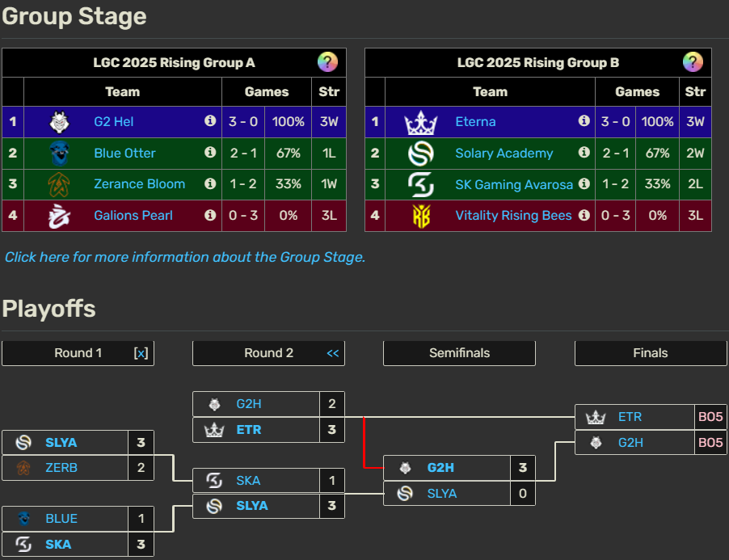Click the Blue Otter team logo icon
Image resolution: width=729 pixels, height=560 pixels.
pos(61,153)
